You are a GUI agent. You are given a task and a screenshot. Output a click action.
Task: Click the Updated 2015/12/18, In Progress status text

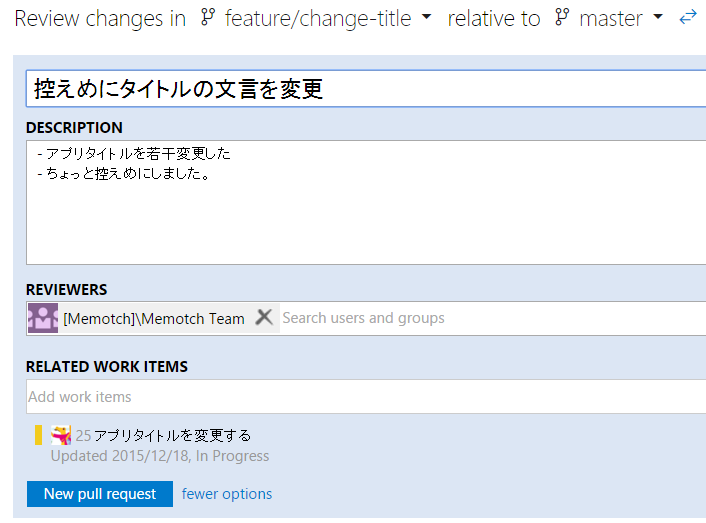click(160, 456)
